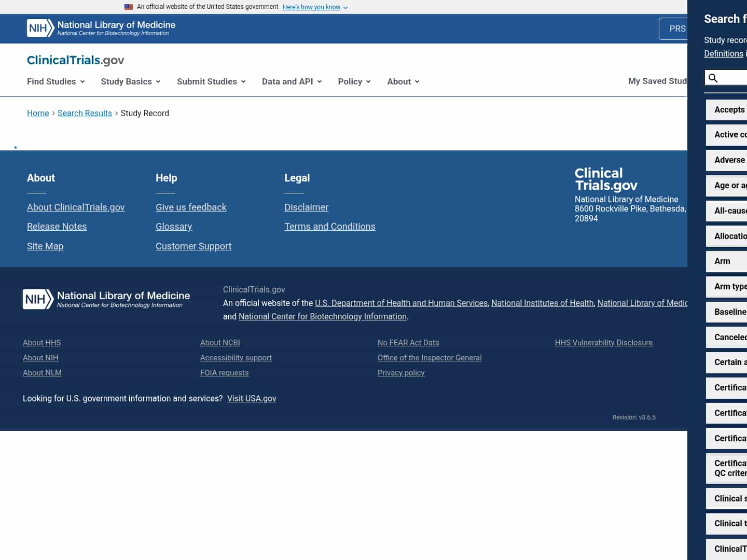Open Office of the Inspector General link
This screenshot has height=560, width=747.
(430, 358)
